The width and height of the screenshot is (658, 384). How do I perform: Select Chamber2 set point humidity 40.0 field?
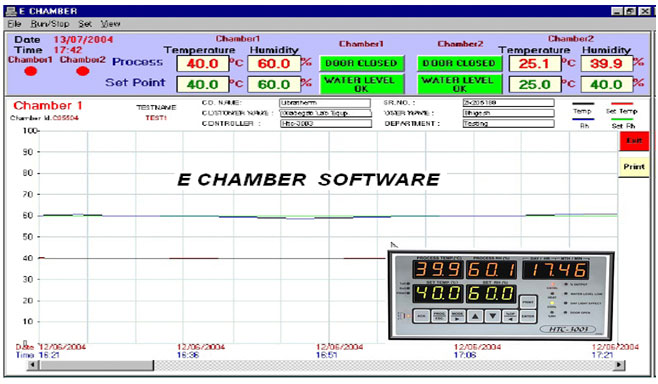[x=606, y=84]
